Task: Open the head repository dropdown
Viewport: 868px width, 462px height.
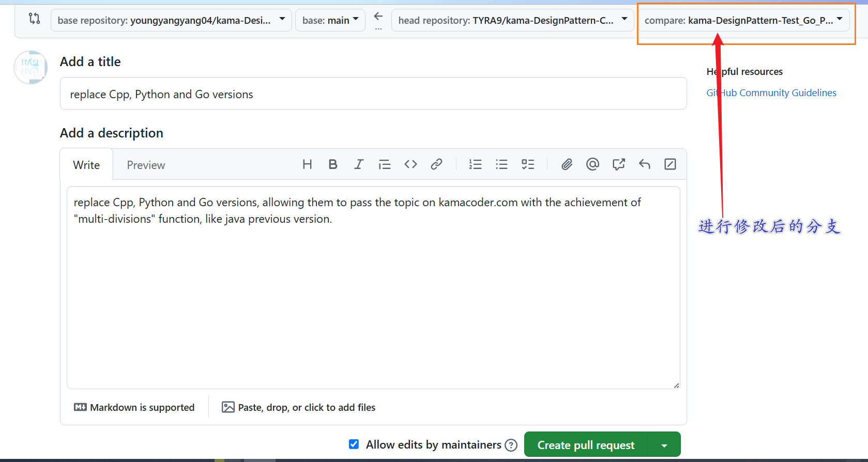Action: 513,20
